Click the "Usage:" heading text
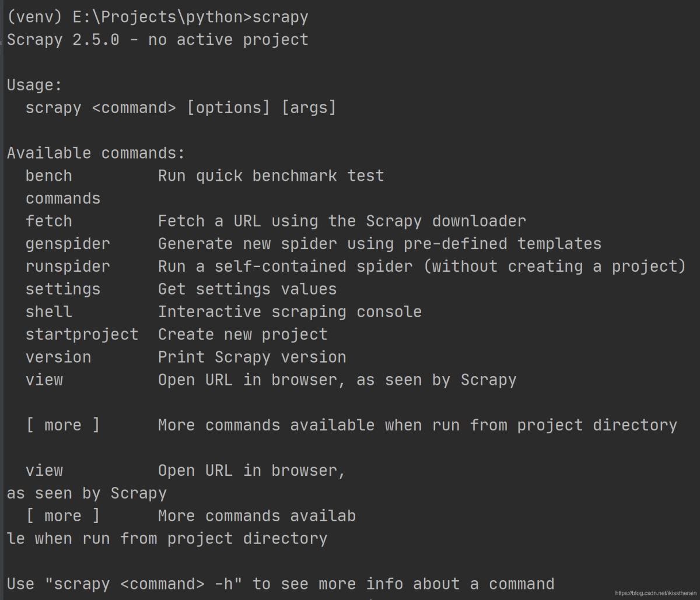 (34, 85)
